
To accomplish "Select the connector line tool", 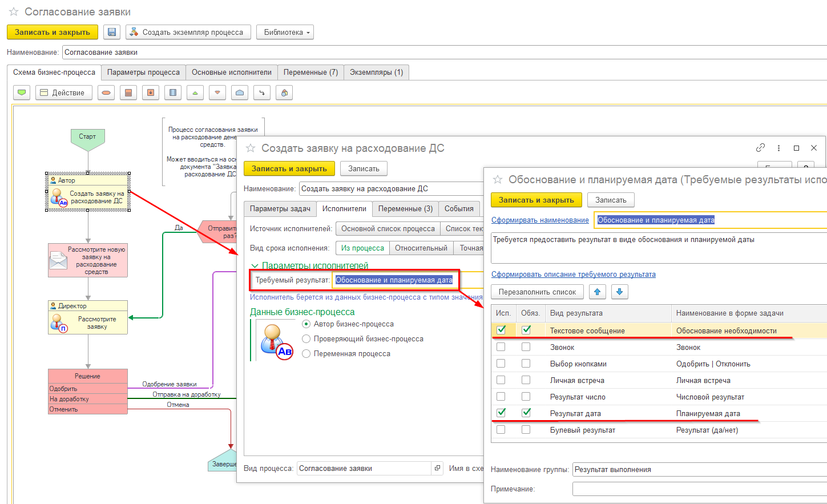I will 262,92.
